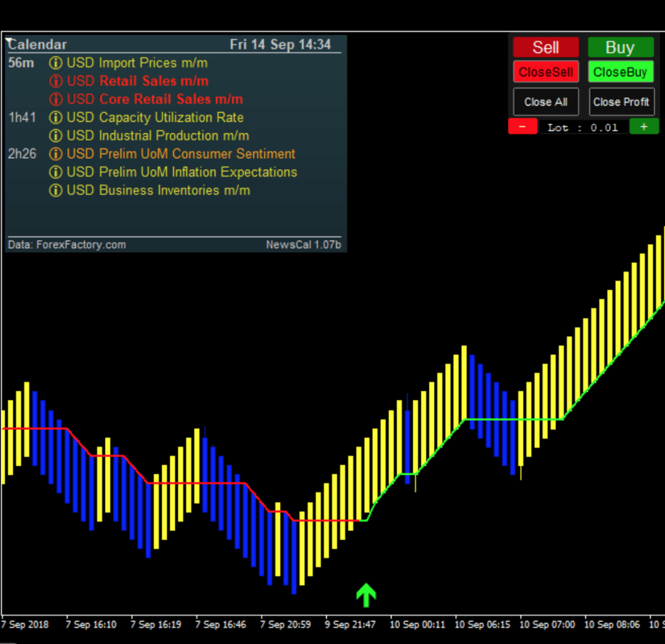Click the green Buy button
Screen dimensions: 665x644
(x=620, y=47)
